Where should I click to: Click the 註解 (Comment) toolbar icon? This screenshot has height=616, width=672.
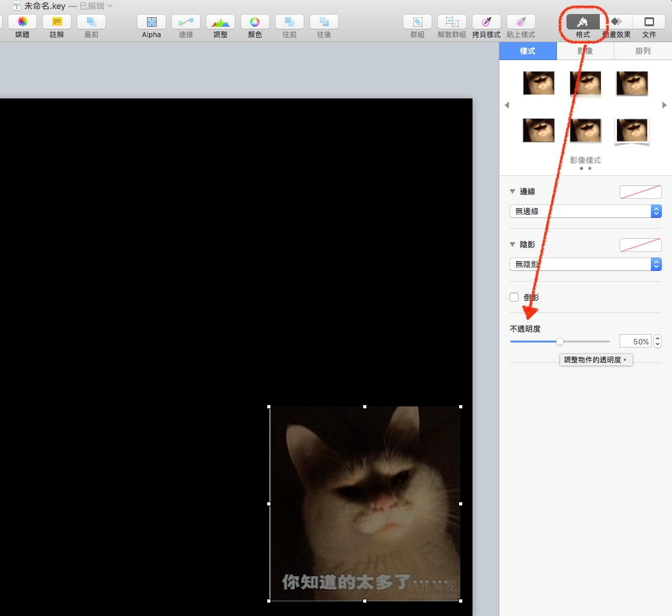[57, 22]
